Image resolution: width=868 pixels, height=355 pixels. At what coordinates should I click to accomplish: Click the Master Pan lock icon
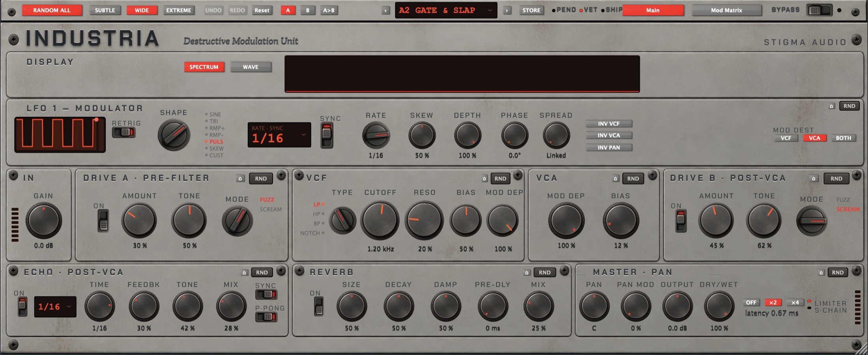[x=821, y=272]
